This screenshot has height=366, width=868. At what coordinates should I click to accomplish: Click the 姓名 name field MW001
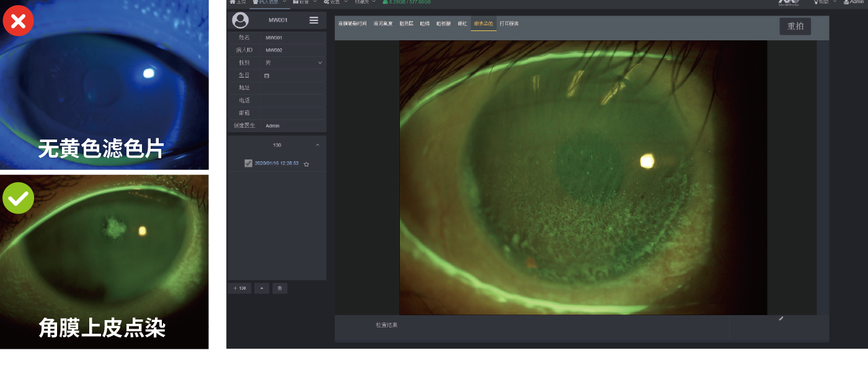[x=293, y=38]
